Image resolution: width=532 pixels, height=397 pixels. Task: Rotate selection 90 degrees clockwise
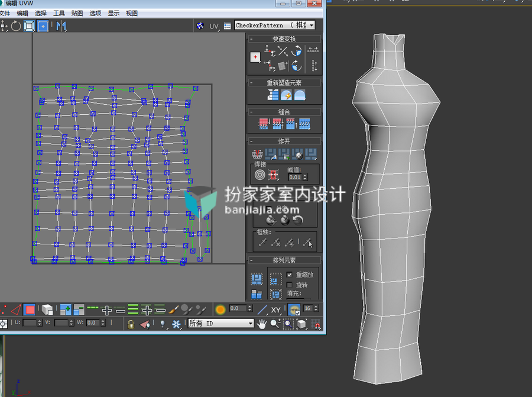(297, 66)
